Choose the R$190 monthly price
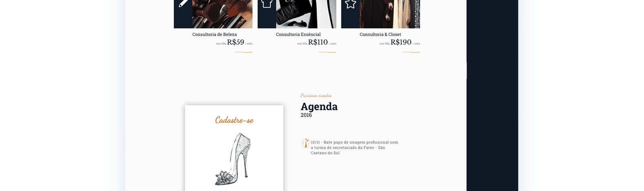Viewport: 644px width, 191px height. [x=401, y=42]
